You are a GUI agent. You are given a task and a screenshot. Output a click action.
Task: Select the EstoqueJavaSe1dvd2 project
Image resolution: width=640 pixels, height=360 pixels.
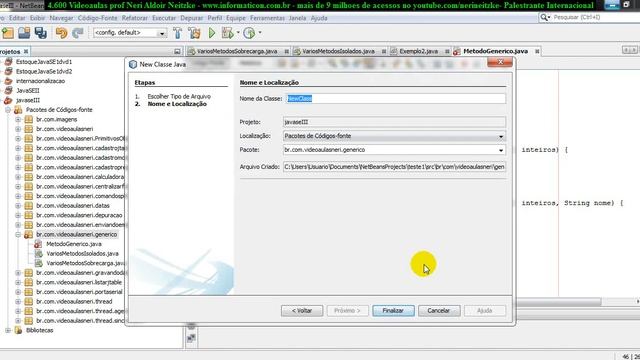(x=44, y=71)
